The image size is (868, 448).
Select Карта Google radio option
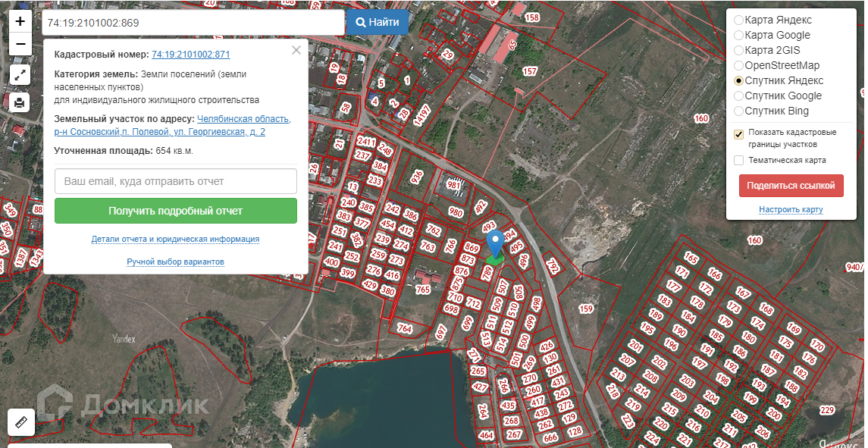tap(738, 35)
